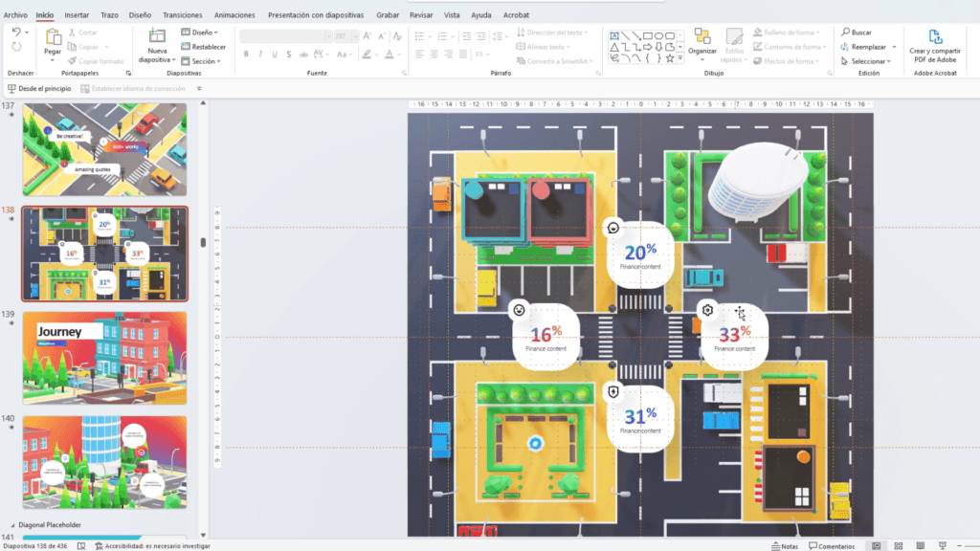Select slide 139 Journey thumbnail

(x=105, y=358)
